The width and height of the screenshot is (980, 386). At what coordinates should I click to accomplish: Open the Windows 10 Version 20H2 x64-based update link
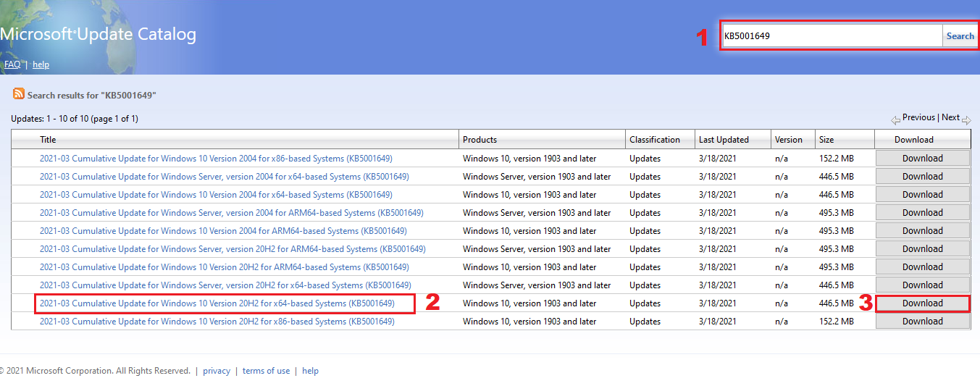tap(217, 303)
